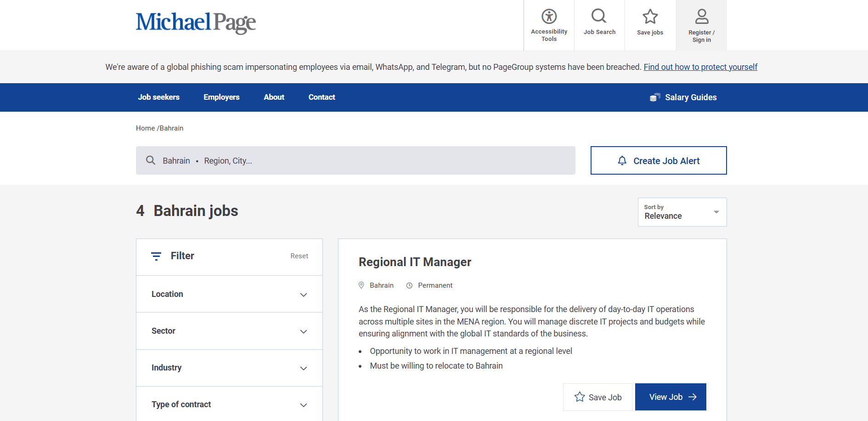Image resolution: width=868 pixels, height=421 pixels.
Task: Open the Contact menu item
Action: [321, 97]
